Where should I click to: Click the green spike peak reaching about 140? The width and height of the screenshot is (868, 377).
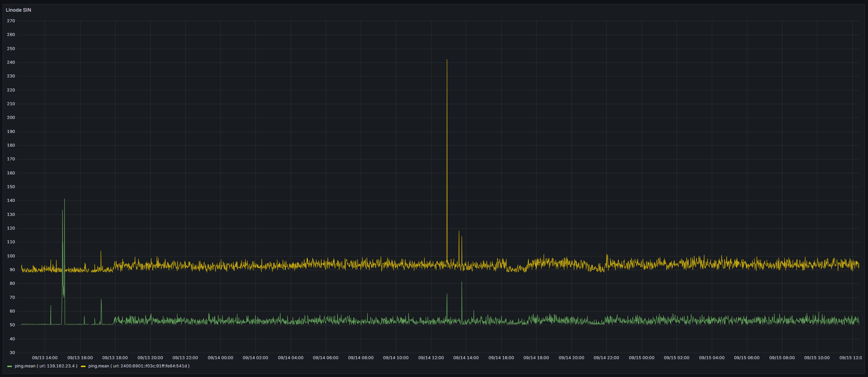pyautogui.click(x=64, y=199)
